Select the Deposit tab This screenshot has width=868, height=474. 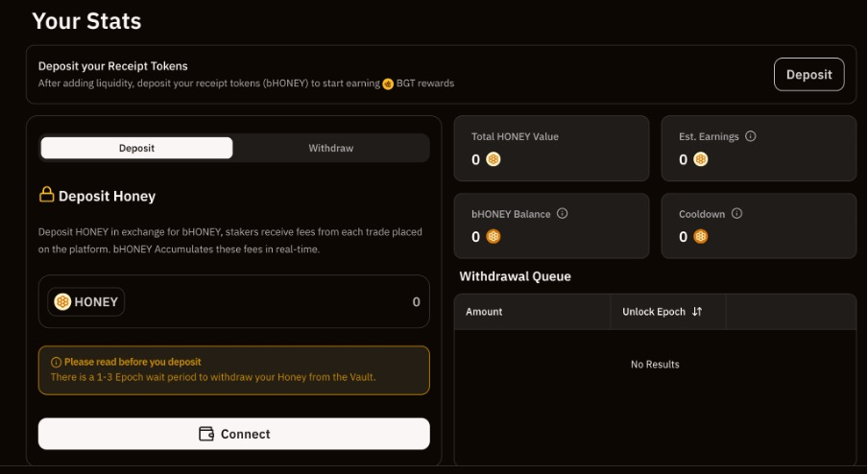(136, 148)
